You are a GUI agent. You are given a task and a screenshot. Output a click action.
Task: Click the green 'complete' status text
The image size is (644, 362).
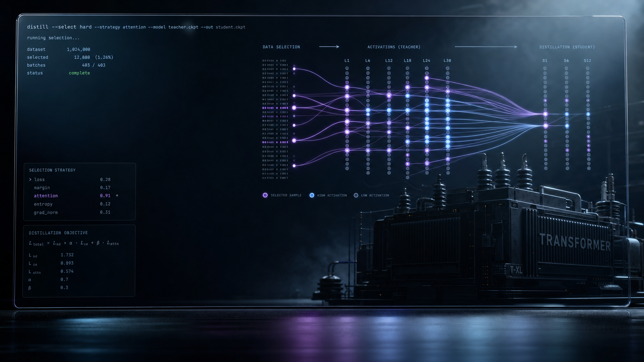(79, 73)
